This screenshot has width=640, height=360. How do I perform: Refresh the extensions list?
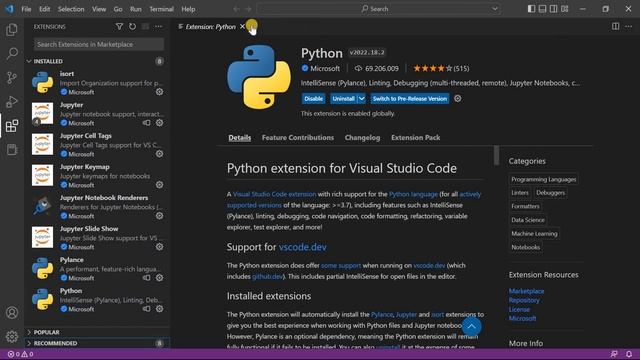132,27
